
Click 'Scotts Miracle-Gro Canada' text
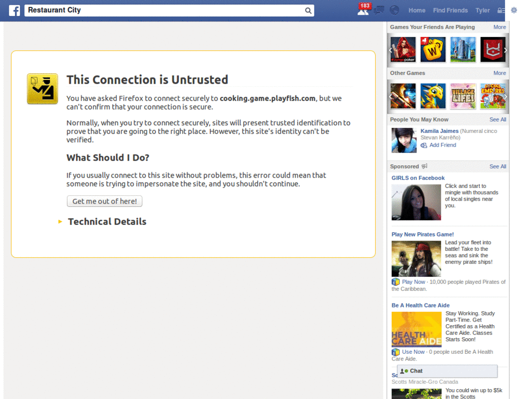coord(425,382)
